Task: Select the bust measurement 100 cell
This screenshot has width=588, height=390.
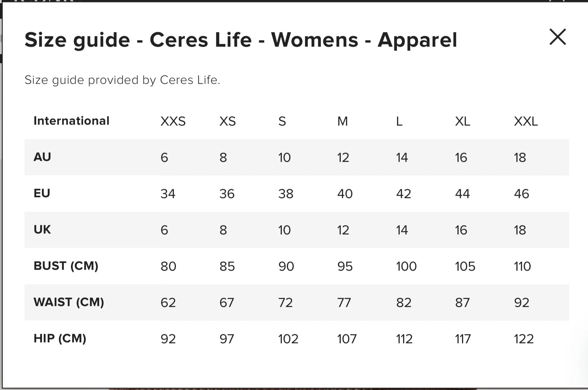Action: point(406,266)
